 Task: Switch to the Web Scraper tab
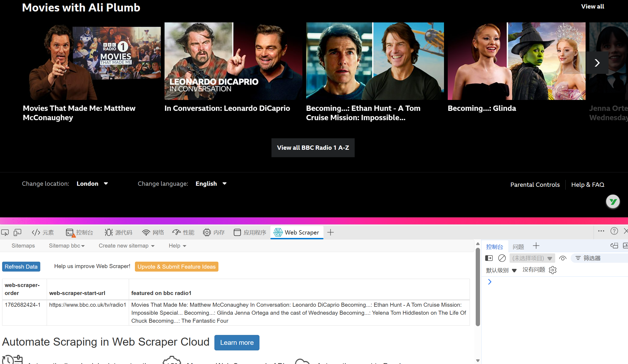[297, 232]
